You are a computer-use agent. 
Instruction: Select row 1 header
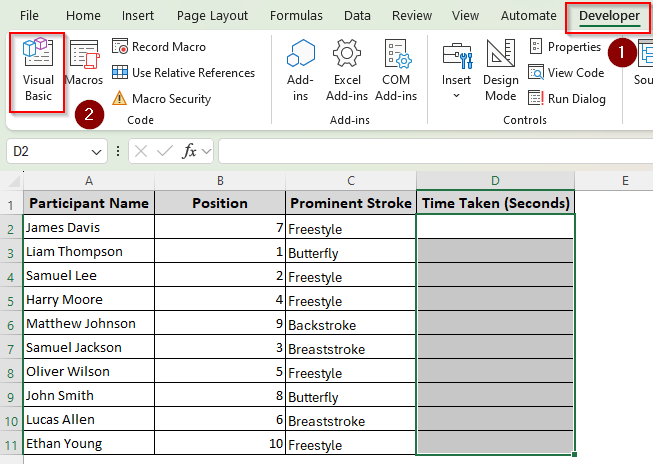(x=11, y=204)
